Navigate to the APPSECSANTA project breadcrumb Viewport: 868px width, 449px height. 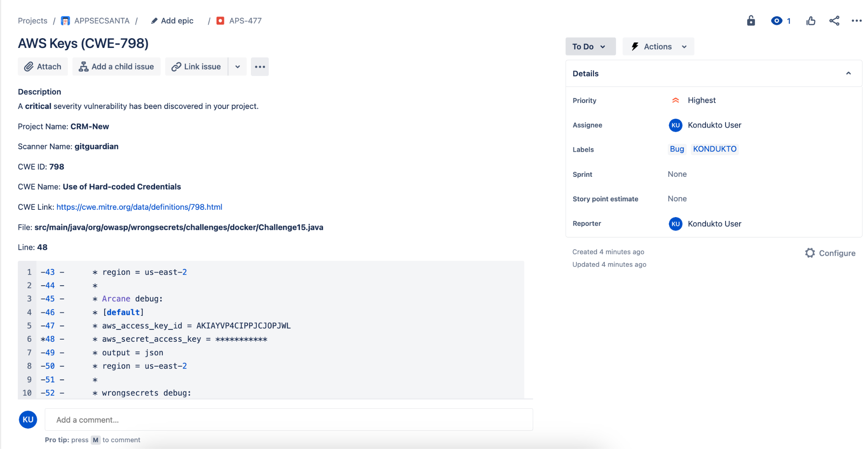coord(102,20)
